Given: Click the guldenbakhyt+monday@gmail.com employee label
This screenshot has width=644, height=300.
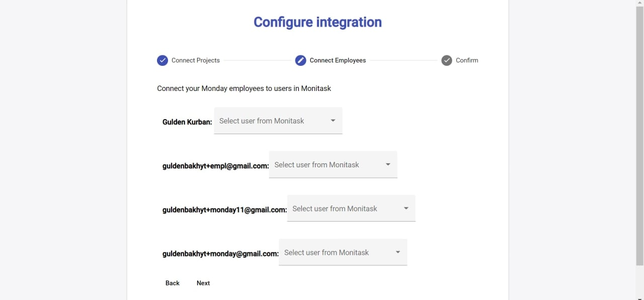Looking at the screenshot, I should point(220,254).
